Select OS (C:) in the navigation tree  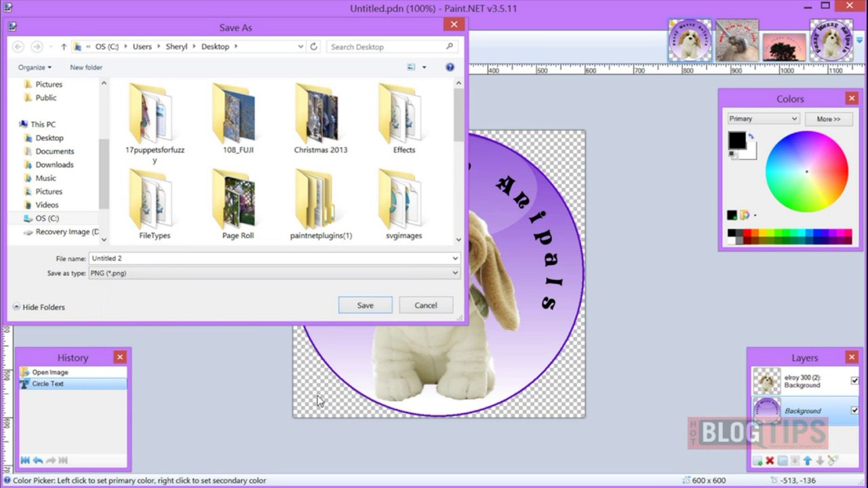(x=47, y=218)
